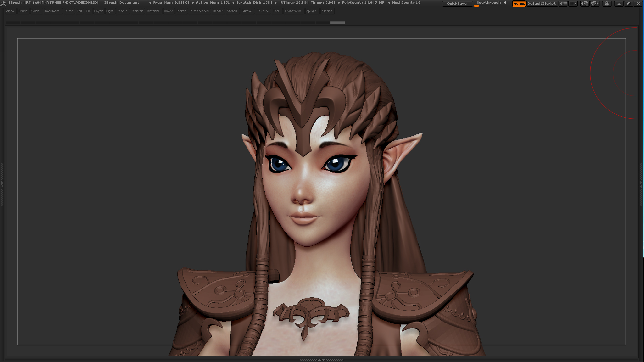Viewport: 644px width, 362px height.
Task: Open the File menu
Action: 88,11
